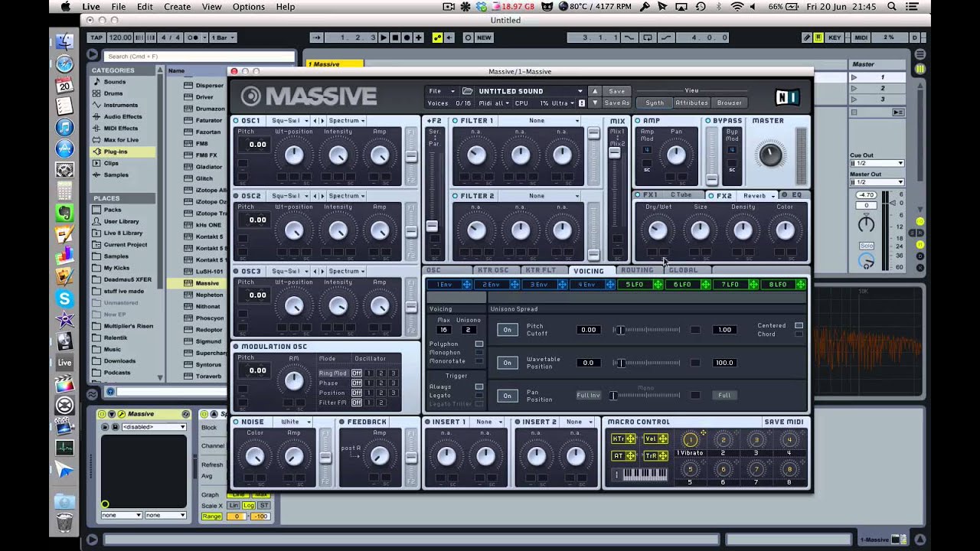Click the Massive logo header
The height and width of the screenshot is (551, 980).
click(309, 96)
